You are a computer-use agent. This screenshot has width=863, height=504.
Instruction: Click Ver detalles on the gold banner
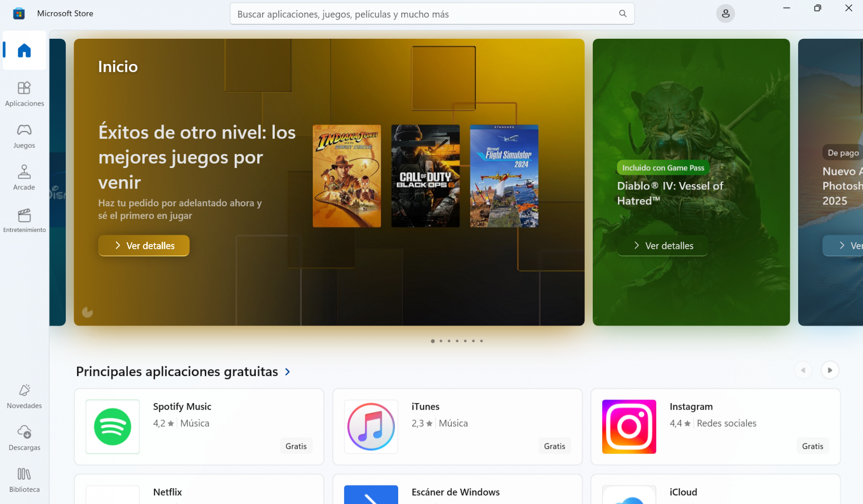(144, 246)
